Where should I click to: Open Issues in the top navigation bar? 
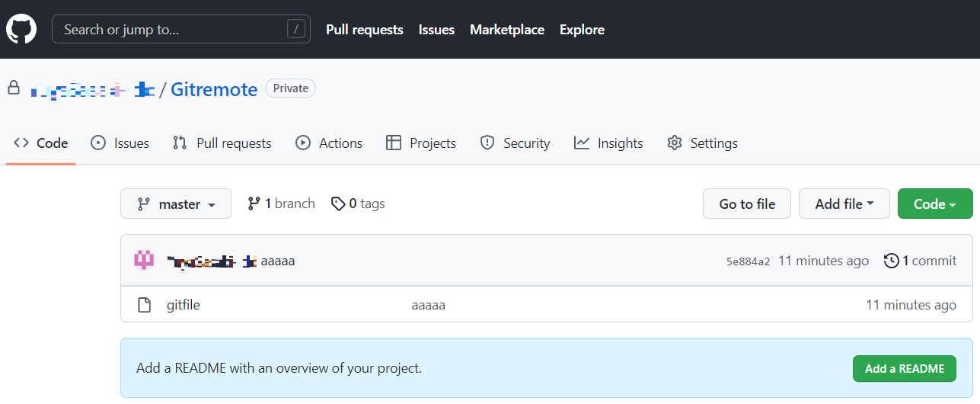[436, 30]
